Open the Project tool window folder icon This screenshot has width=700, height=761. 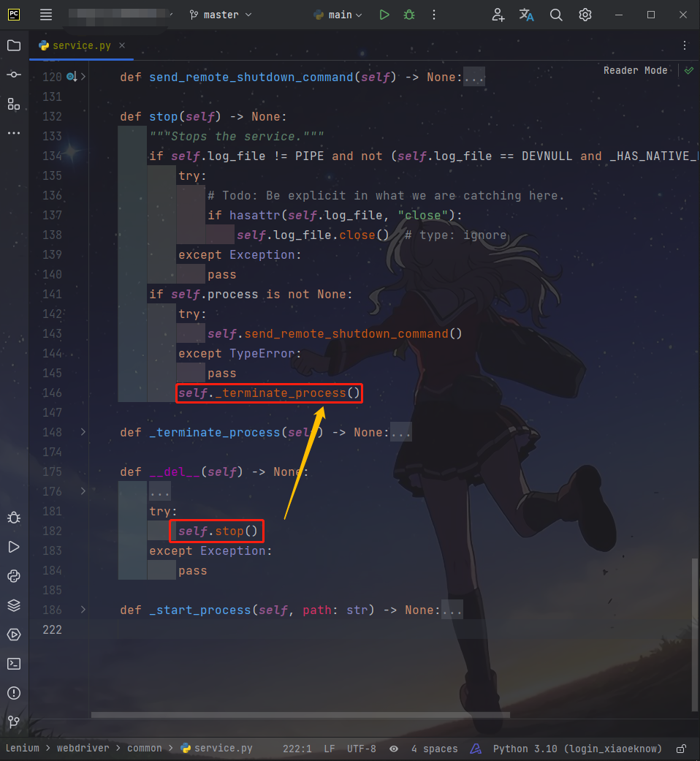14,45
